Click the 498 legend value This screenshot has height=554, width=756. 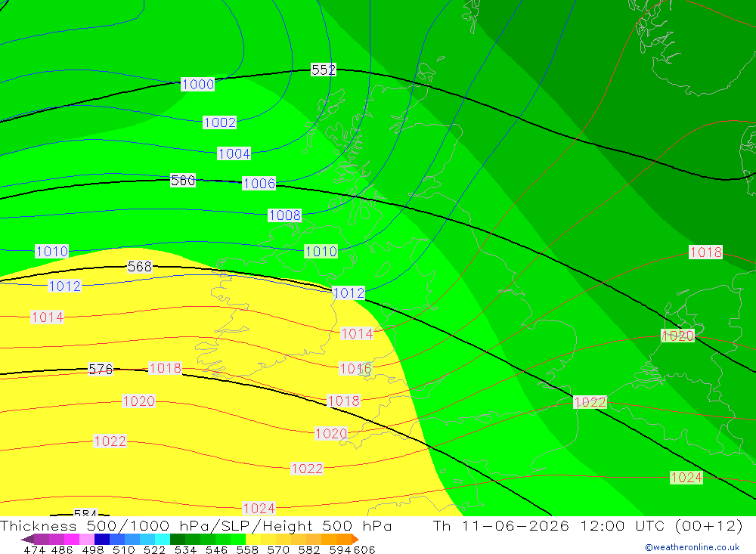pos(93,550)
